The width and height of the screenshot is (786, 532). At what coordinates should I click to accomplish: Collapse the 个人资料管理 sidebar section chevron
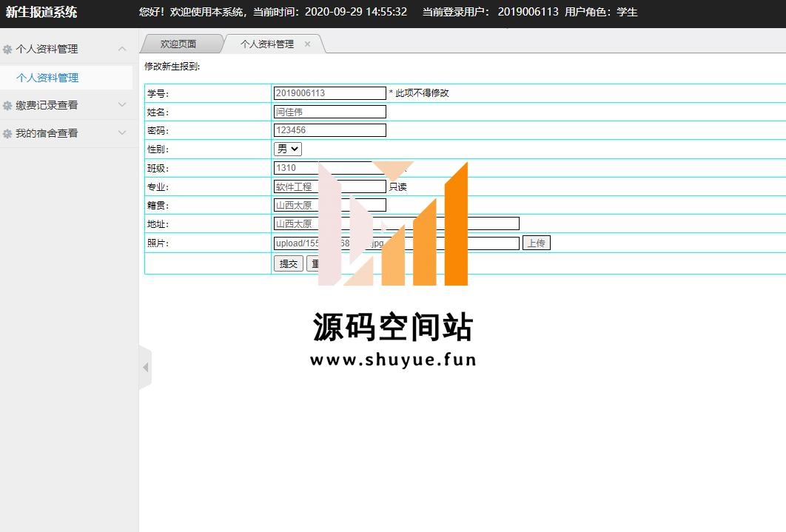[122, 49]
